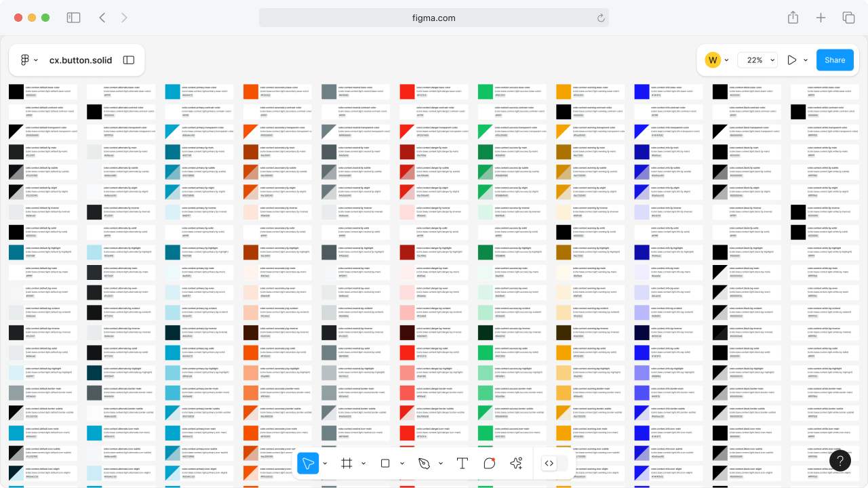Viewport: 868px width, 488px height.
Task: Click the color.context.alternate.base-color label
Action: (122, 87)
